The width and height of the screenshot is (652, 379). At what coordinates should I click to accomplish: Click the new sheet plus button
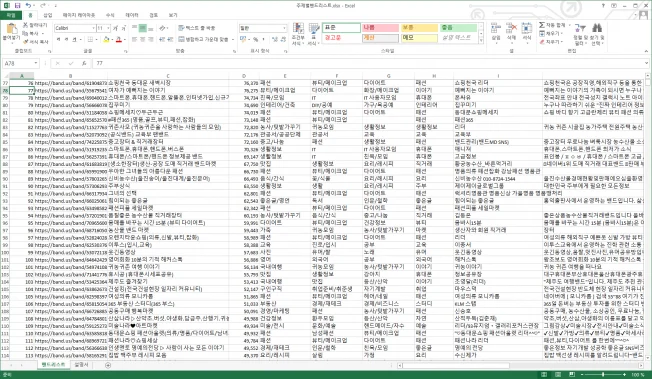(108, 365)
